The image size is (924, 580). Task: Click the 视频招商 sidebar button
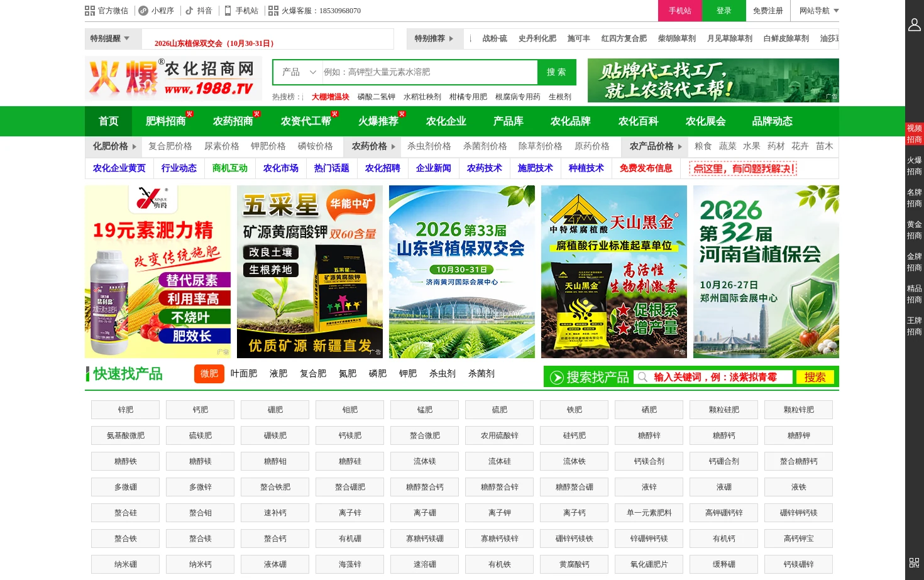(915, 134)
